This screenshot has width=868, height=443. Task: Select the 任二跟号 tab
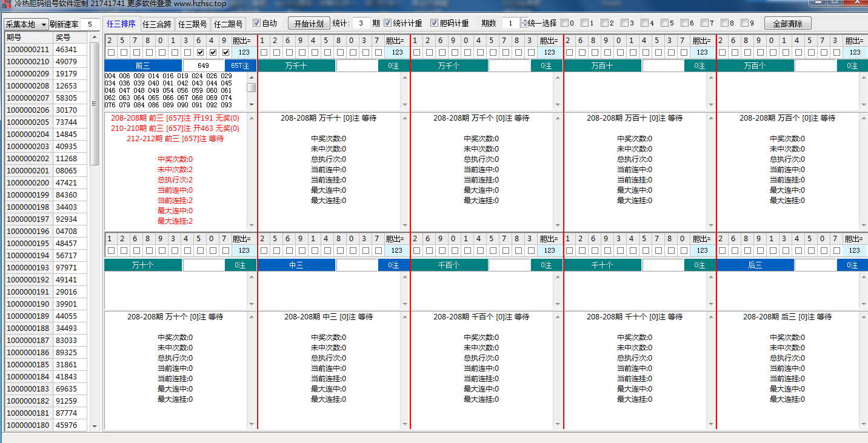[x=228, y=24]
